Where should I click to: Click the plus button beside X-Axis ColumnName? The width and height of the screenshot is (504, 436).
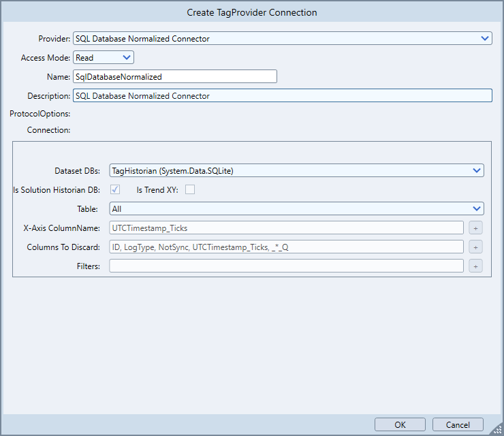pos(475,228)
